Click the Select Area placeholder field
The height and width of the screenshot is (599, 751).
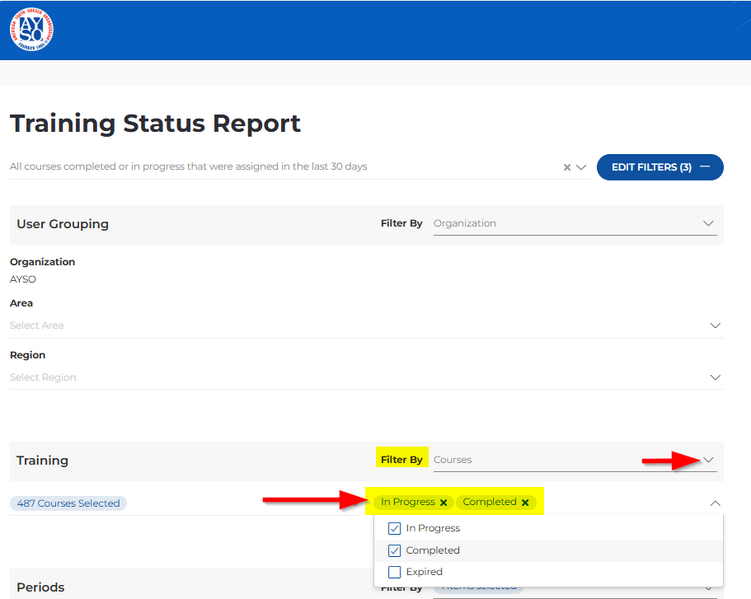click(x=300, y=326)
